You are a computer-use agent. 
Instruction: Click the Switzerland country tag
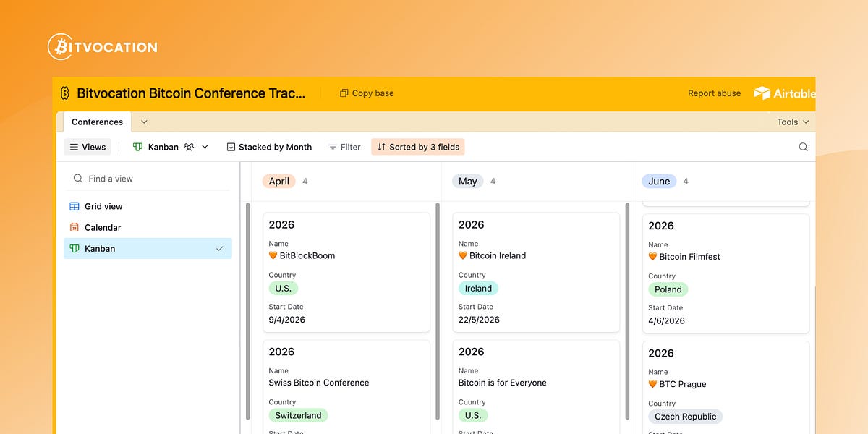[x=298, y=416]
